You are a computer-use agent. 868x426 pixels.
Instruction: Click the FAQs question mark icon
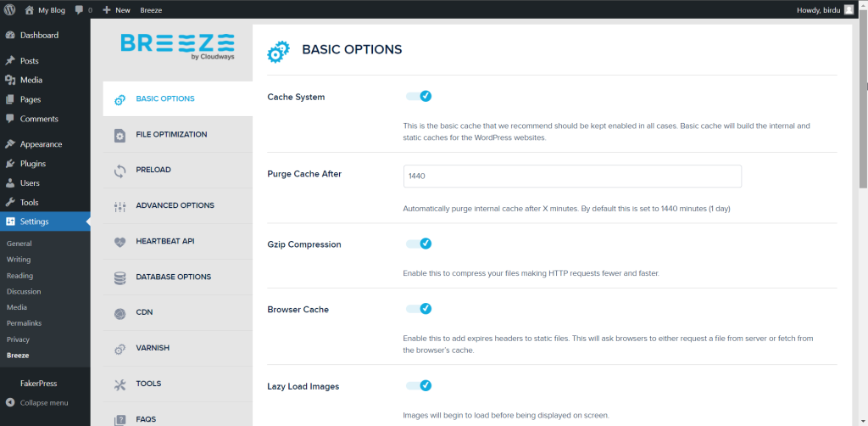pyautogui.click(x=120, y=420)
